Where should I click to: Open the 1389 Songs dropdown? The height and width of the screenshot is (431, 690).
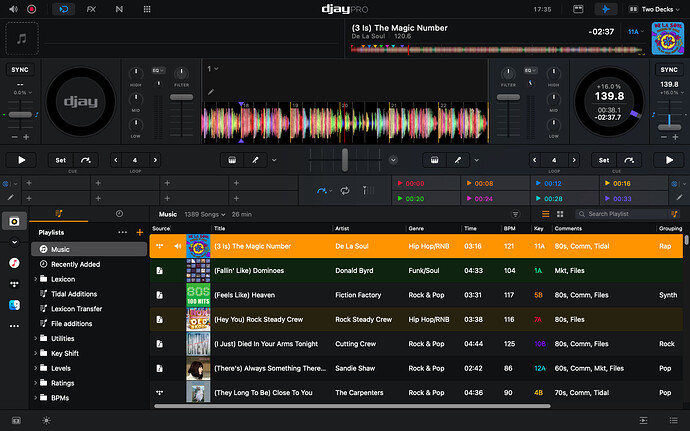(205, 214)
